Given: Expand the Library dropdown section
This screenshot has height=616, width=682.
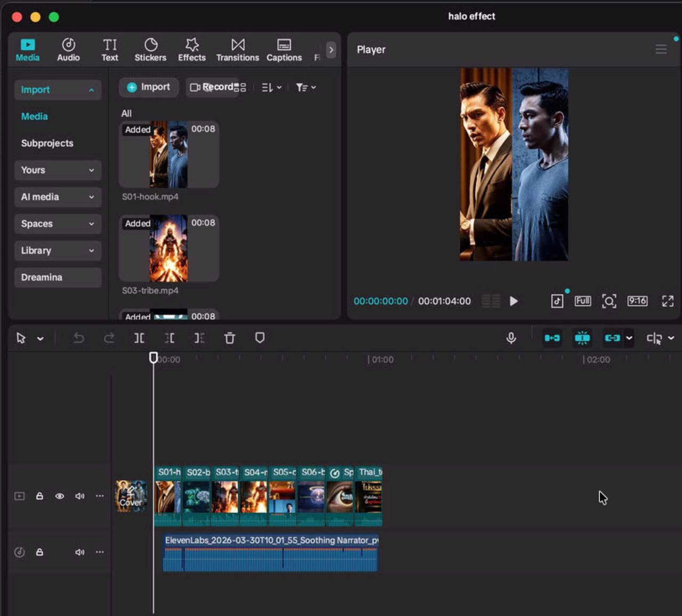Looking at the screenshot, I should (58, 250).
